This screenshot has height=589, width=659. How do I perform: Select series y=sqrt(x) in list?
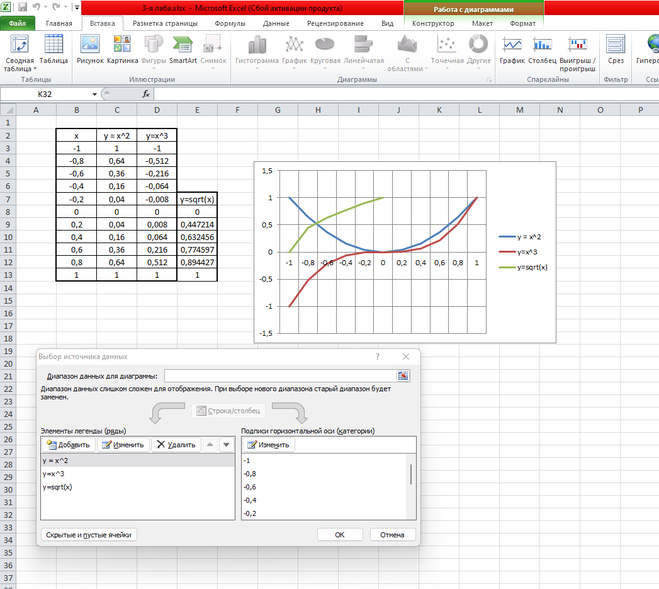[x=137, y=487]
